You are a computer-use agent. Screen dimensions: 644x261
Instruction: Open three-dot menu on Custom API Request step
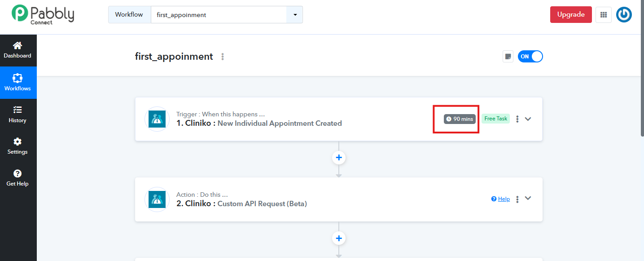(x=517, y=199)
